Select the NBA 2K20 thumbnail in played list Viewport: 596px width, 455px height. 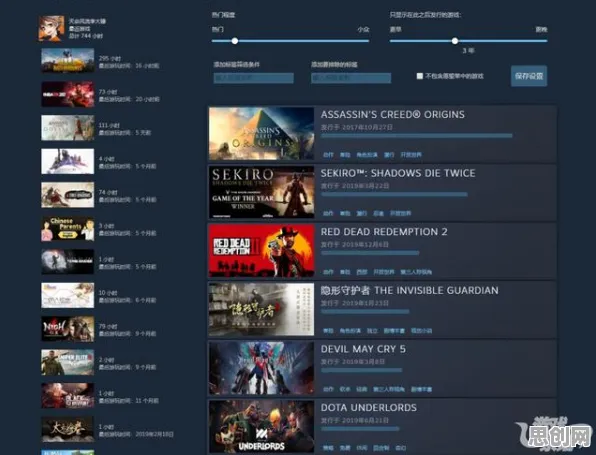(68, 94)
